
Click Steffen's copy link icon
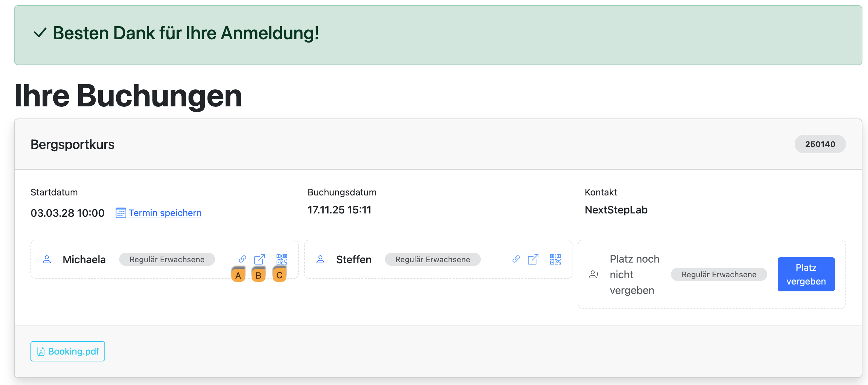pyautogui.click(x=516, y=259)
